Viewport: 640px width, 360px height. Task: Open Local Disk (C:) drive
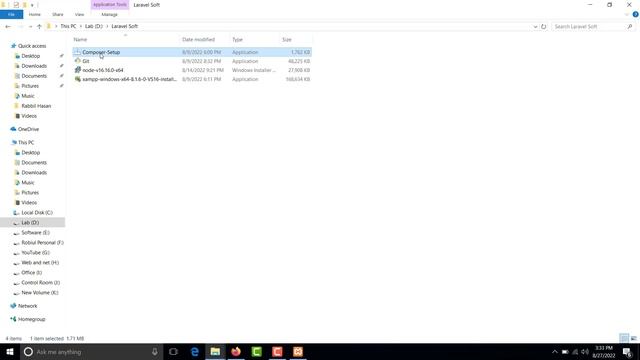tap(37, 213)
